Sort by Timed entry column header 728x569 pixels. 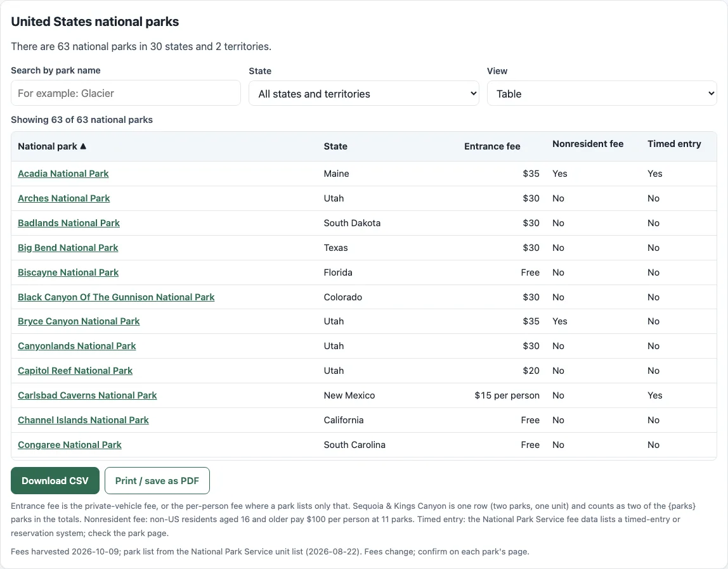(674, 144)
